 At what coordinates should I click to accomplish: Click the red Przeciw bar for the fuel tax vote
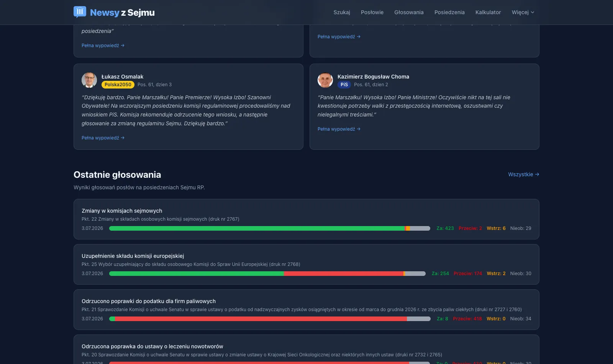tap(261, 319)
